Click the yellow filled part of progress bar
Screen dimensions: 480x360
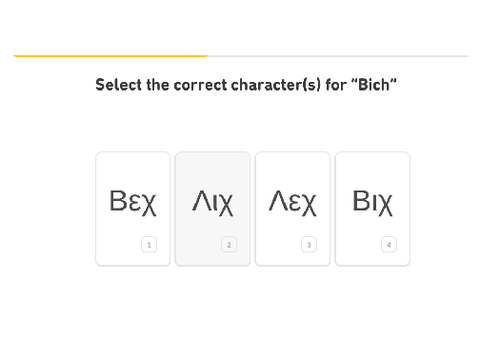(110, 56)
